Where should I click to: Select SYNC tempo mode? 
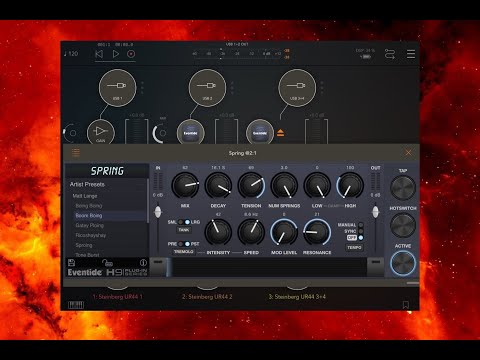[361, 231]
